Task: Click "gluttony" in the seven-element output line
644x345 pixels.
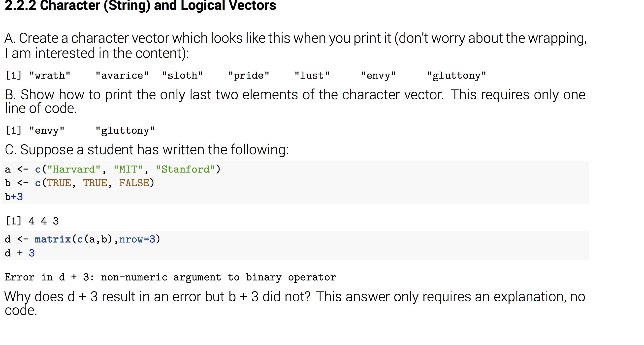Action: (456, 75)
